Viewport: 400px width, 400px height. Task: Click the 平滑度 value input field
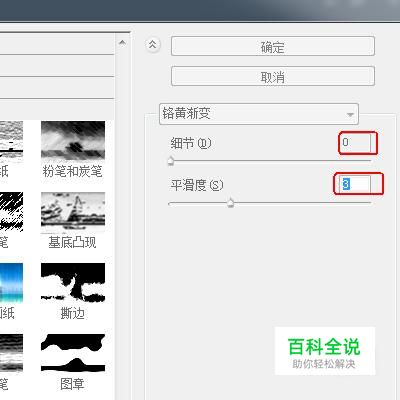click(355, 184)
